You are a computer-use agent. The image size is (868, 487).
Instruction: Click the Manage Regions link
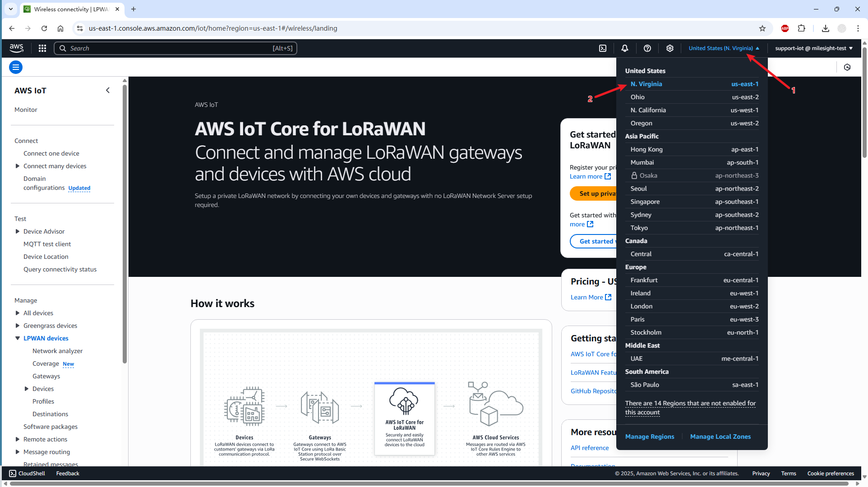tap(650, 436)
